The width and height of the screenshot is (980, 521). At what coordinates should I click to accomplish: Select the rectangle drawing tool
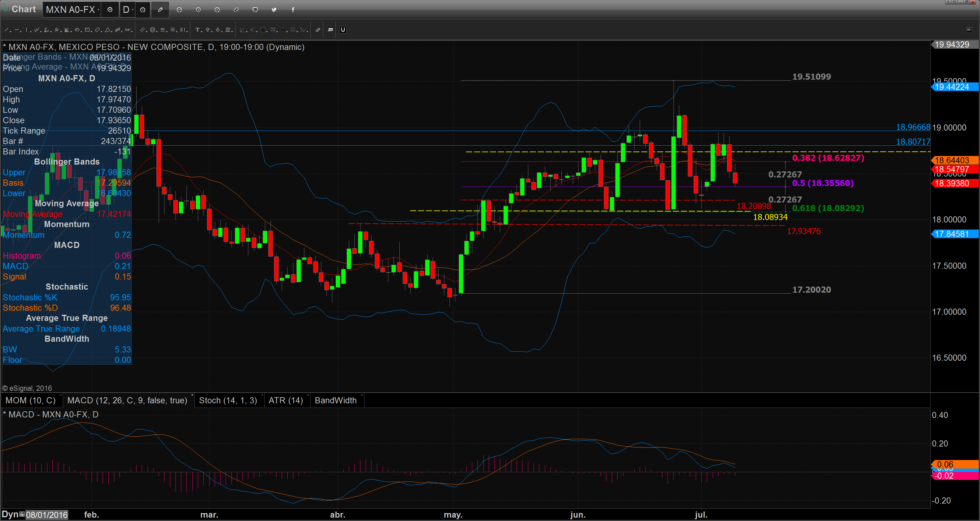click(x=87, y=30)
